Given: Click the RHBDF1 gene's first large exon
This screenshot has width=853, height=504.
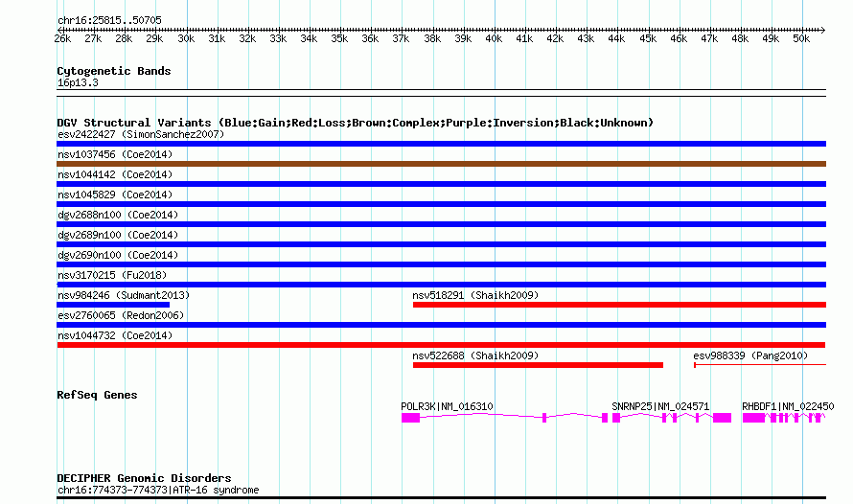Looking at the screenshot, I should click(x=753, y=418).
